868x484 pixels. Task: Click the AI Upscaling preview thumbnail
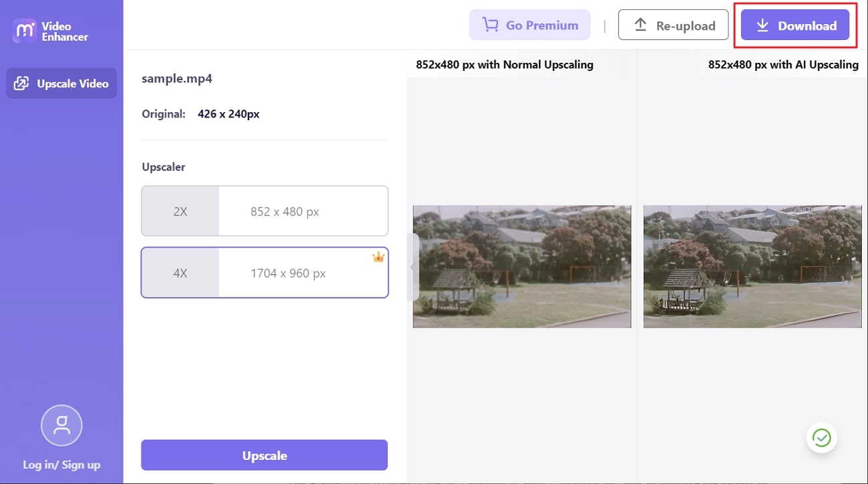pyautogui.click(x=752, y=266)
